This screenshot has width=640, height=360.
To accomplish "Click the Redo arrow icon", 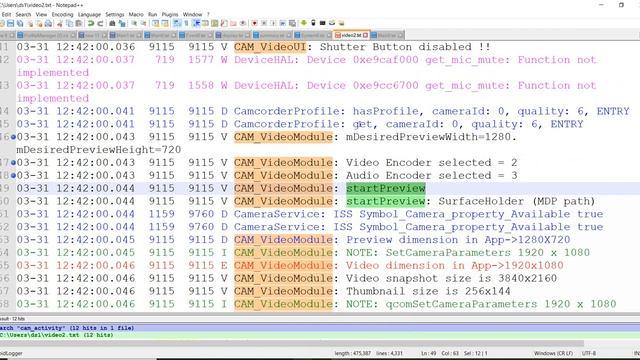I will pos(101,23).
